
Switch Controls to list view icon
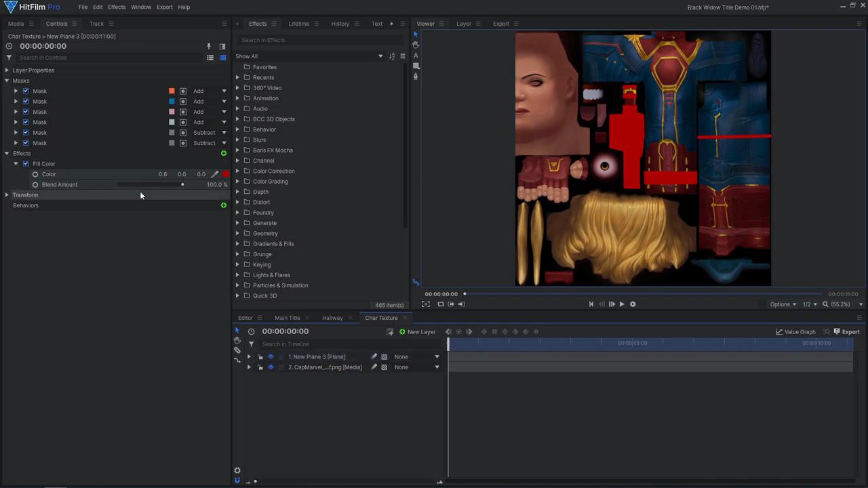point(210,58)
